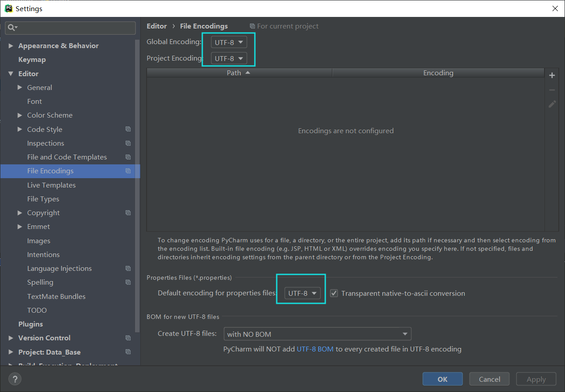Click project-level icon next to File and Code Templates
This screenshot has width=565, height=392.
pos(128,157)
